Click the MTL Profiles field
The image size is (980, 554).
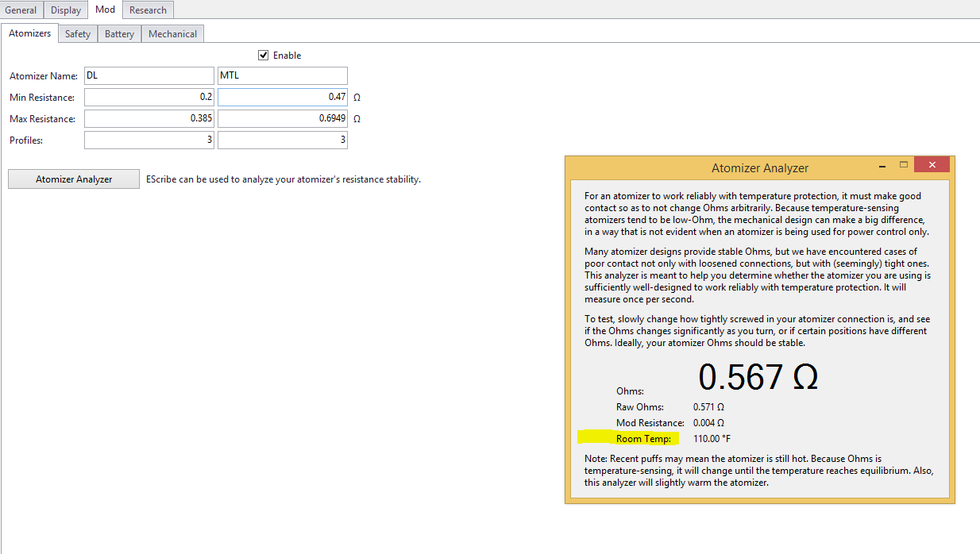click(282, 140)
